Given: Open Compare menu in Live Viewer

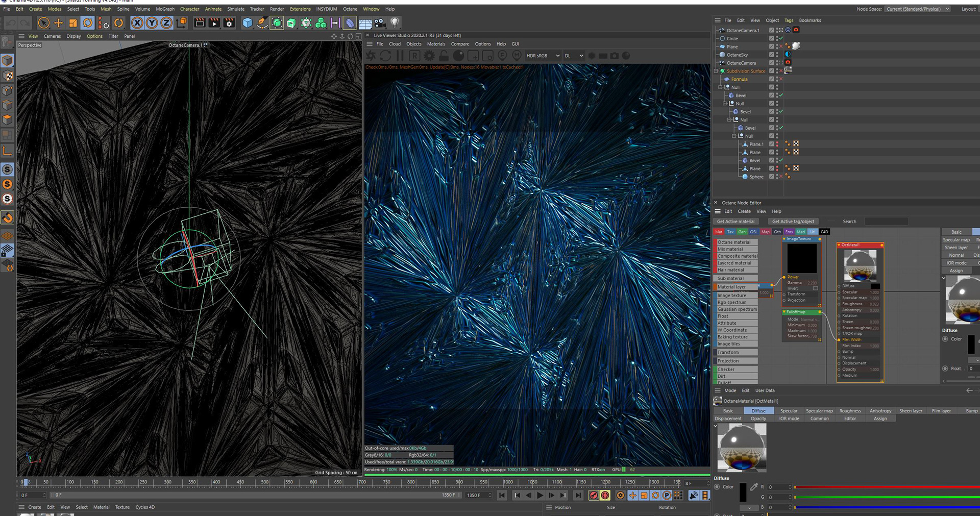Looking at the screenshot, I should 460,44.
